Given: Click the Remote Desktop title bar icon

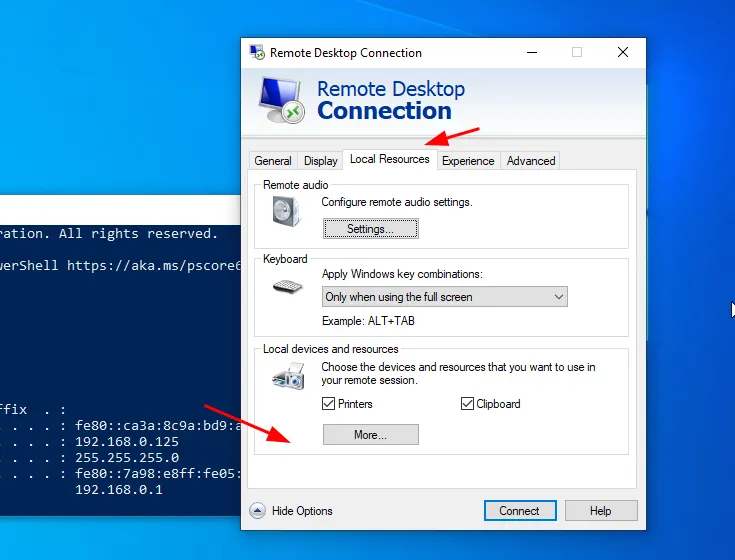Looking at the screenshot, I should tap(256, 53).
